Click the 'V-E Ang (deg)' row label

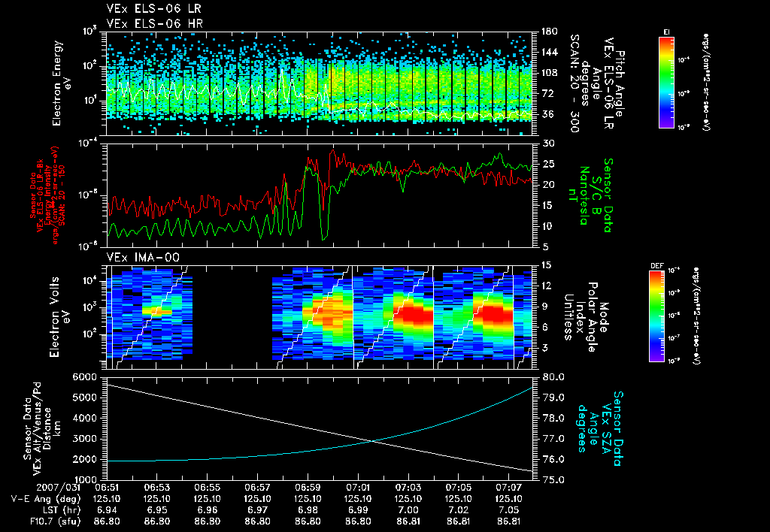(x=46, y=499)
